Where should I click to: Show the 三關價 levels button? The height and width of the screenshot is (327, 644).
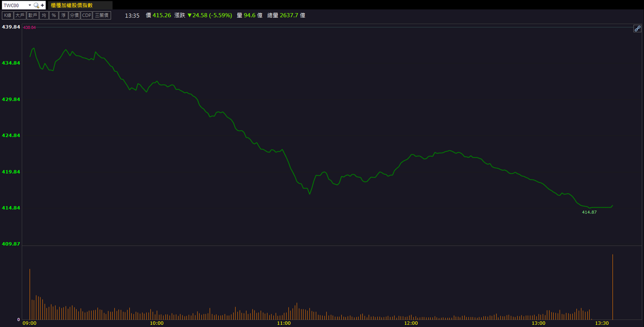pos(102,15)
